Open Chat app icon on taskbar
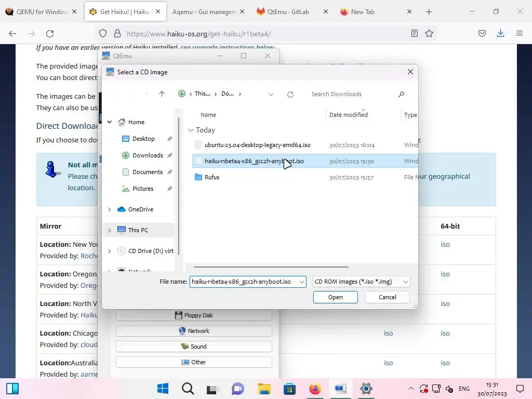 point(238,389)
